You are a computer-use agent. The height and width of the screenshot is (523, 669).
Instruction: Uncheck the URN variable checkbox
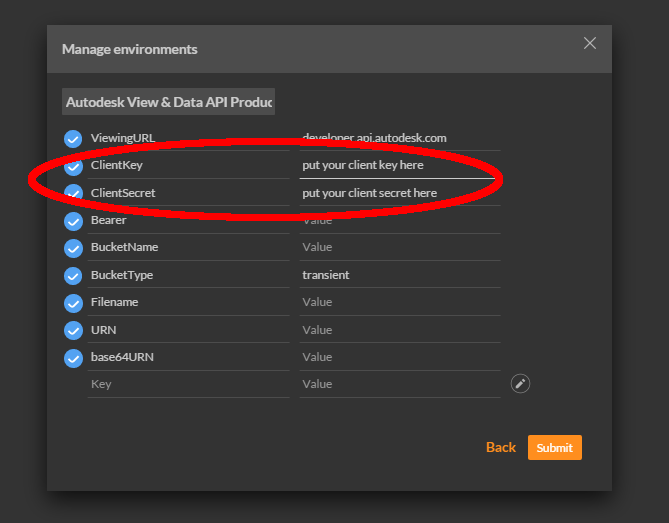pos(73,331)
